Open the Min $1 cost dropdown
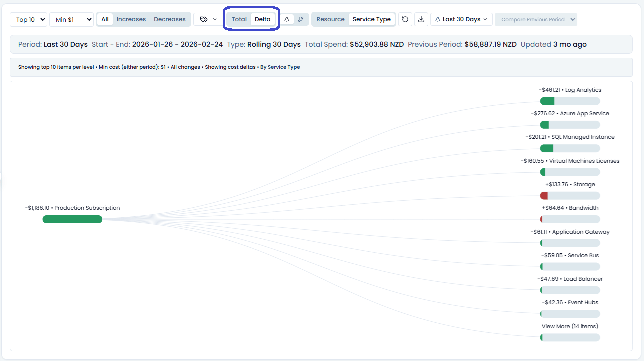Screen dimensions: 644x361 pyautogui.click(x=71, y=19)
